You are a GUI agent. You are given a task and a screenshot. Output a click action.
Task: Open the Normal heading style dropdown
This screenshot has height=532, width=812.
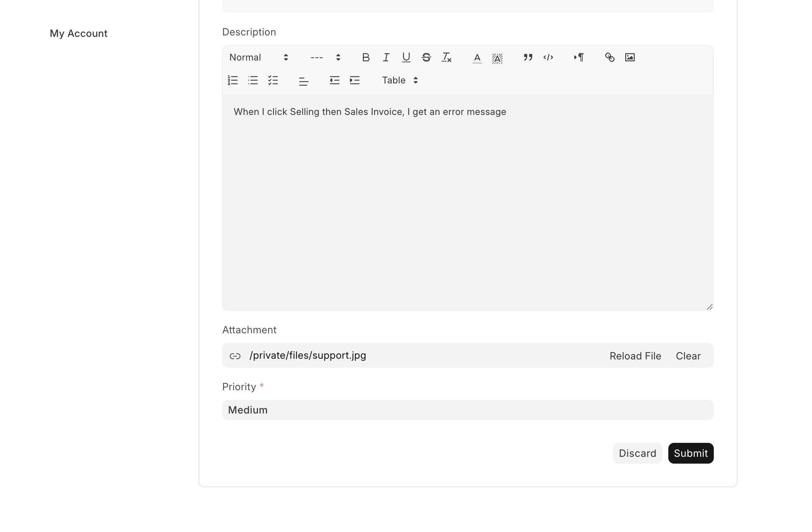(x=259, y=57)
